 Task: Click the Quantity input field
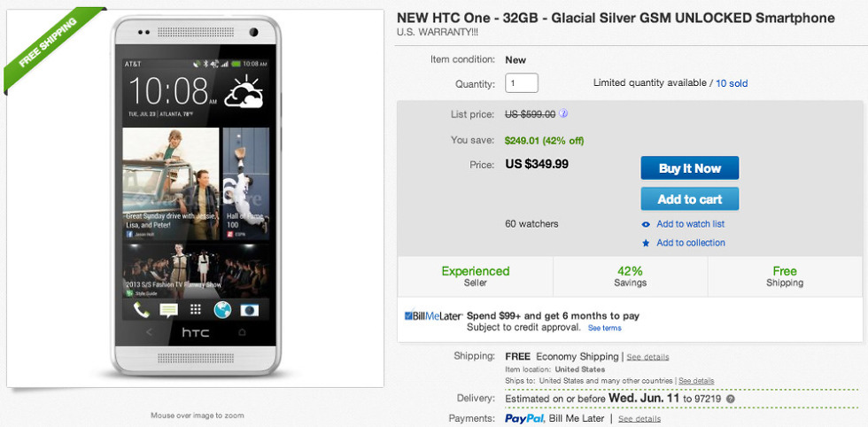pos(522,83)
